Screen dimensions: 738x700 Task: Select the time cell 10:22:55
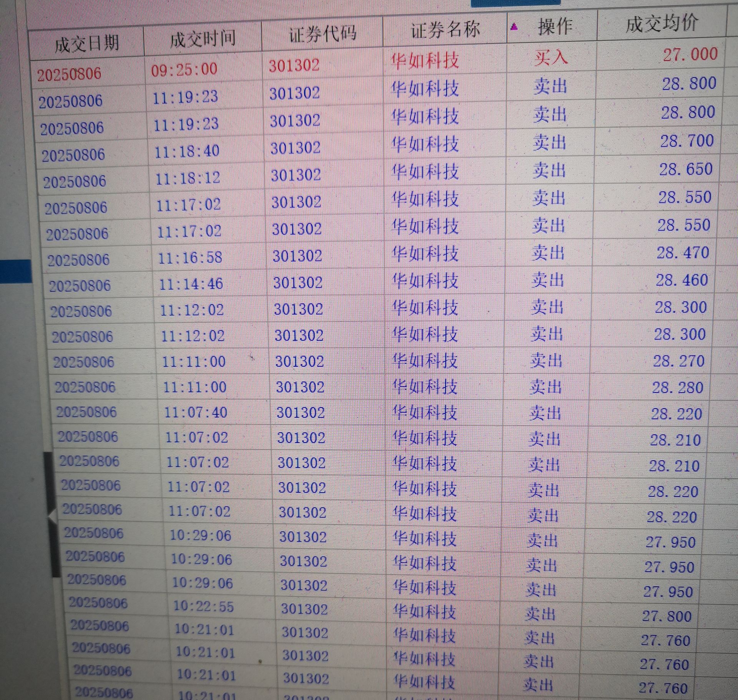click(x=203, y=607)
